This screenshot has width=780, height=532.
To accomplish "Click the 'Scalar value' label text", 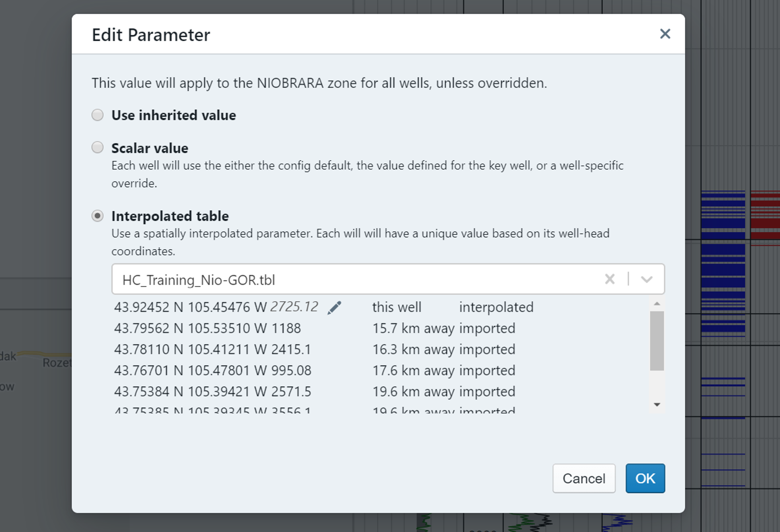I will click(x=150, y=148).
